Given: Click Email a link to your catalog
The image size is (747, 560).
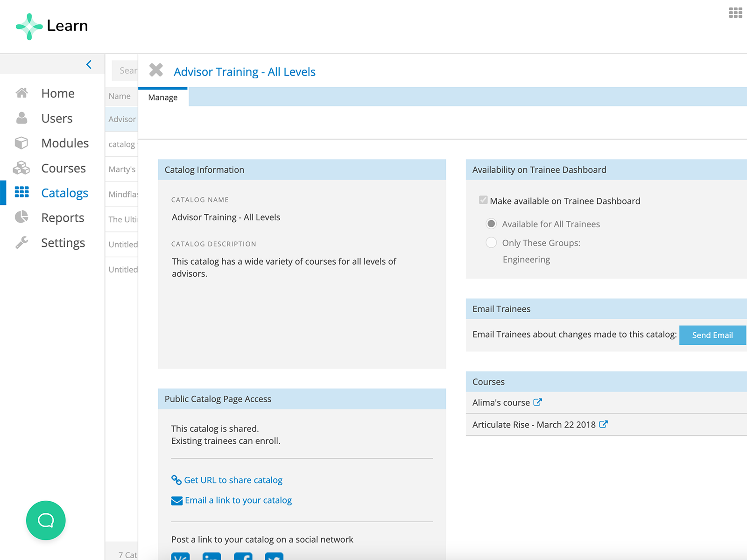Looking at the screenshot, I should [x=238, y=500].
